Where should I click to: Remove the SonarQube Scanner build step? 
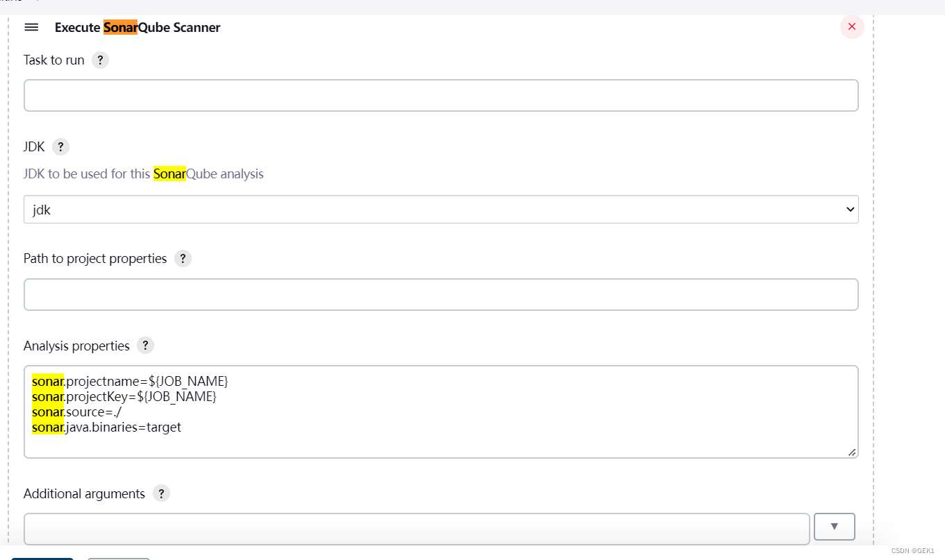pyautogui.click(x=852, y=27)
